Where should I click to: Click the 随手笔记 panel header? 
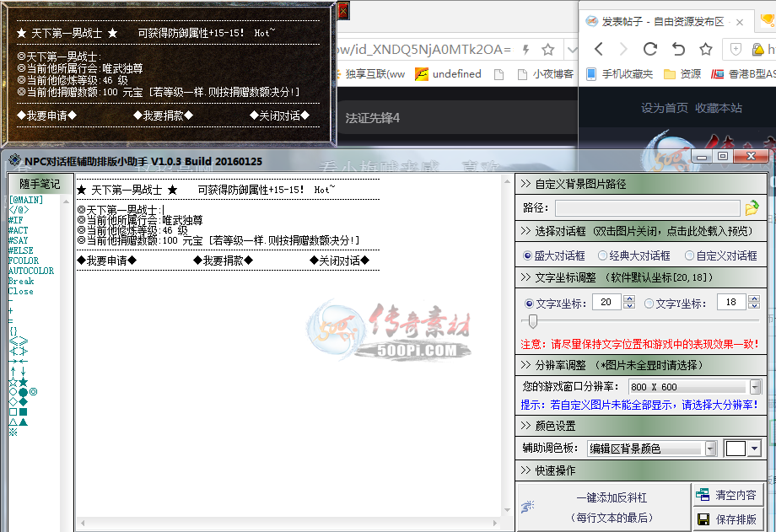(40, 184)
